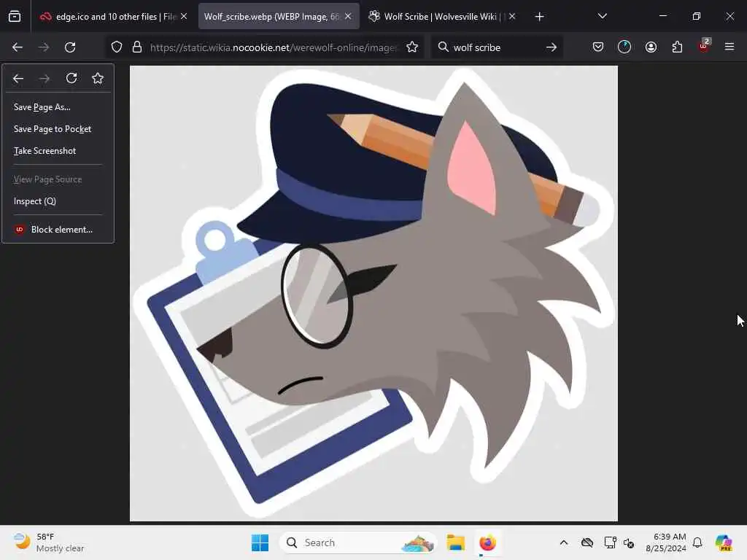The image size is (747, 560).
Task: Click the Wolf Scribe image
Action: (x=373, y=293)
